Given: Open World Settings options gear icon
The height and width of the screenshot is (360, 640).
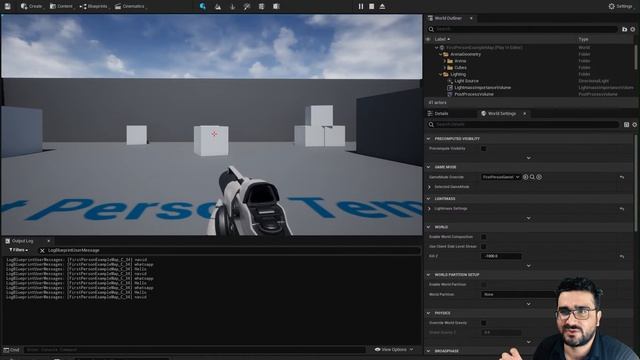Looking at the screenshot, I should 634,124.
